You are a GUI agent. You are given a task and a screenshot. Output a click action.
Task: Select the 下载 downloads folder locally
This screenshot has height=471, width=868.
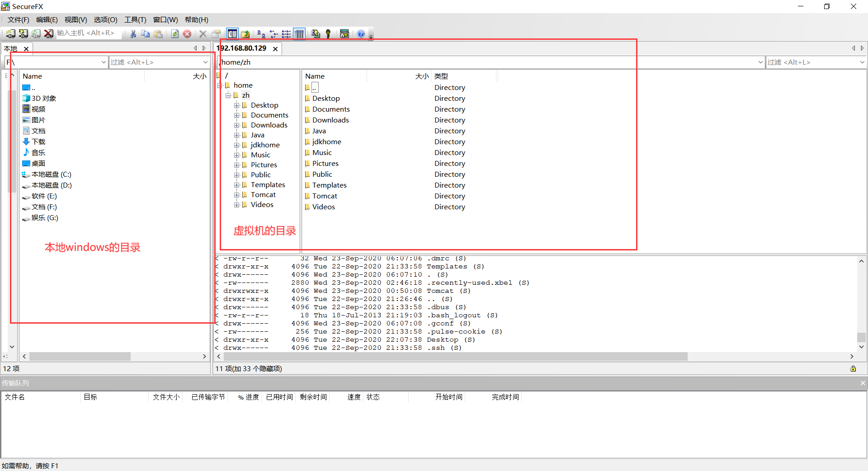point(38,142)
